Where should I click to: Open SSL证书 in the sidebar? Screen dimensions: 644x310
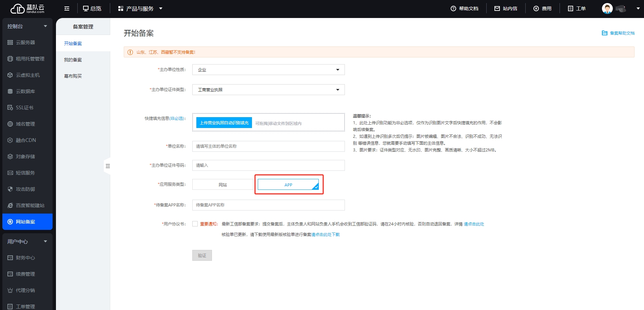pyautogui.click(x=24, y=108)
